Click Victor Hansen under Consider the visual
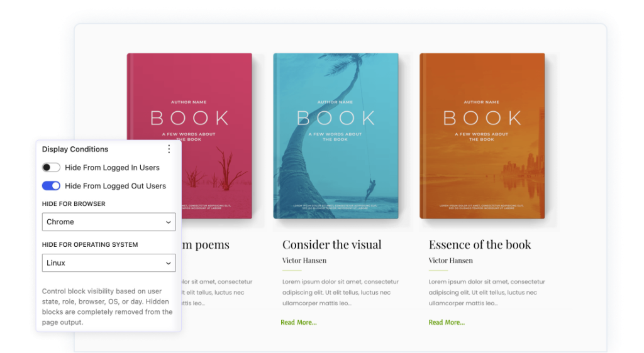The image size is (644, 353). (304, 260)
